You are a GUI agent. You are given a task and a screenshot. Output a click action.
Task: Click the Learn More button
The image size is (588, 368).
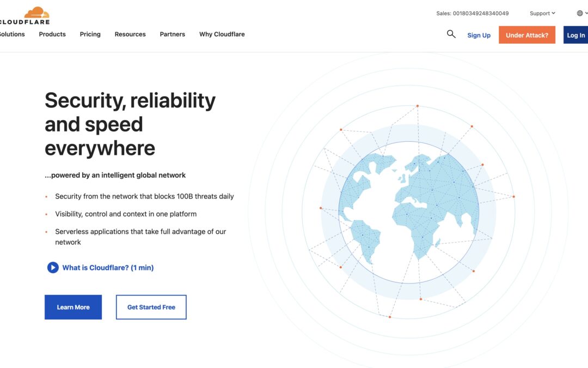(x=73, y=307)
